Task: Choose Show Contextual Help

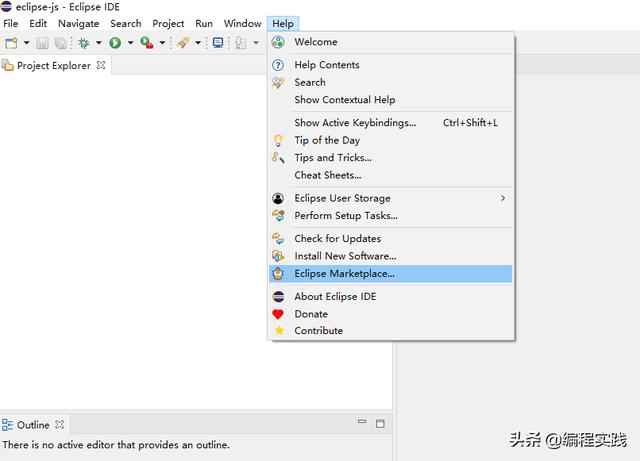Action: point(391,100)
